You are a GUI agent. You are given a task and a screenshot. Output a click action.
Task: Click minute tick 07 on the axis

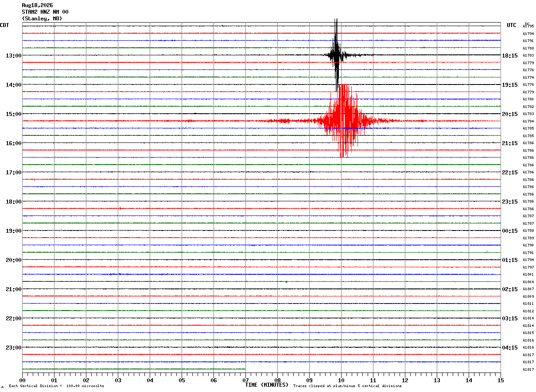(245, 380)
